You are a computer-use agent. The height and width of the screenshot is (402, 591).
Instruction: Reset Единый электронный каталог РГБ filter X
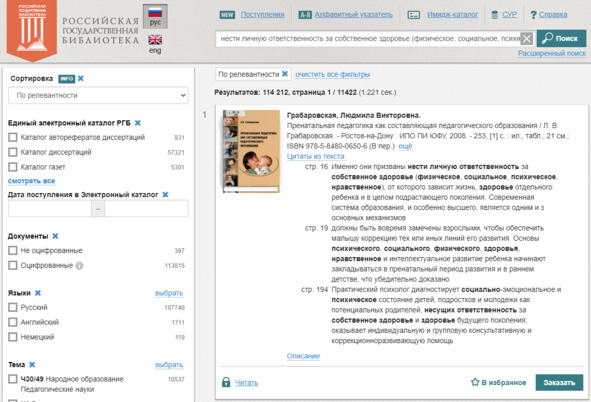pyautogui.click(x=138, y=123)
